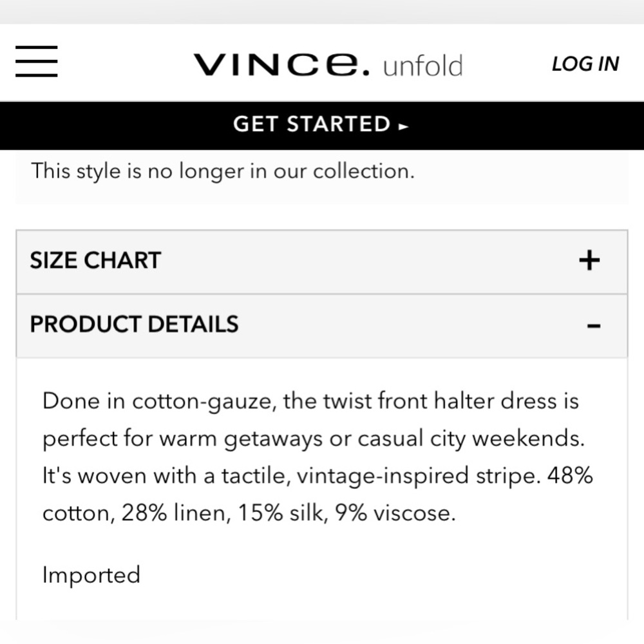Viewport: 644px width, 644px height.
Task: Select the PRODUCT DETAILS header row
Action: (322, 325)
